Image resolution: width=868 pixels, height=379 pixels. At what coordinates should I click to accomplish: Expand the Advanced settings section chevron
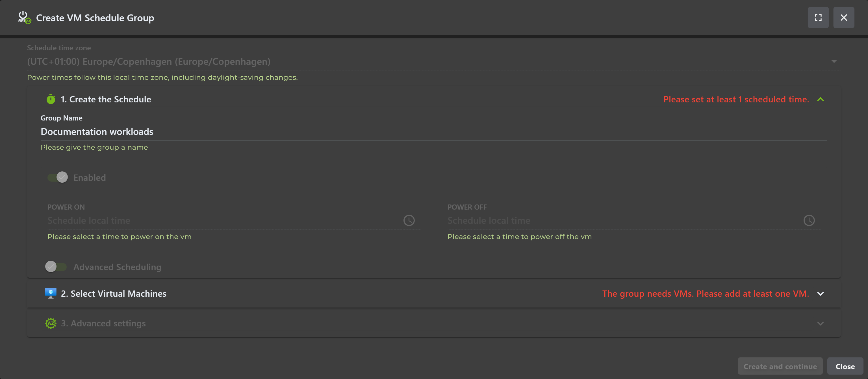coord(821,323)
